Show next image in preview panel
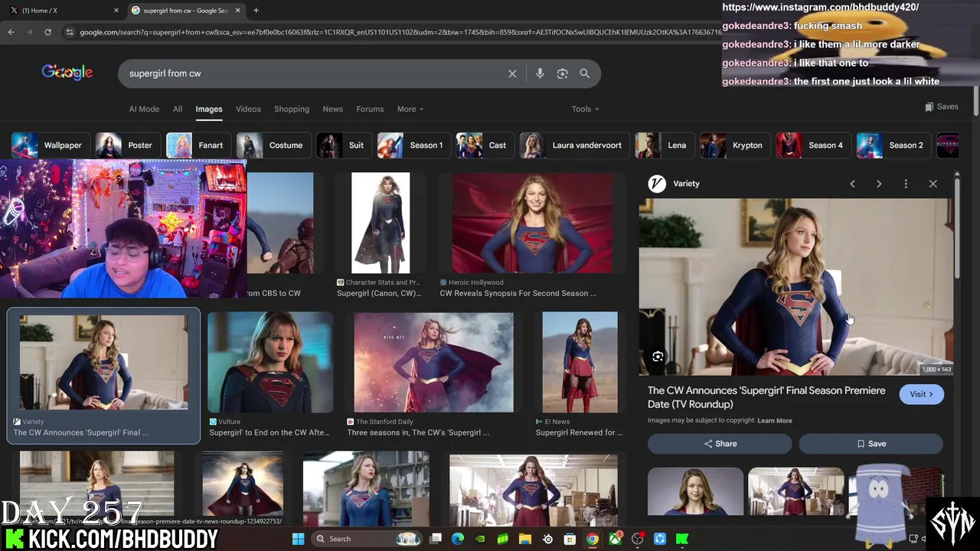 (879, 184)
